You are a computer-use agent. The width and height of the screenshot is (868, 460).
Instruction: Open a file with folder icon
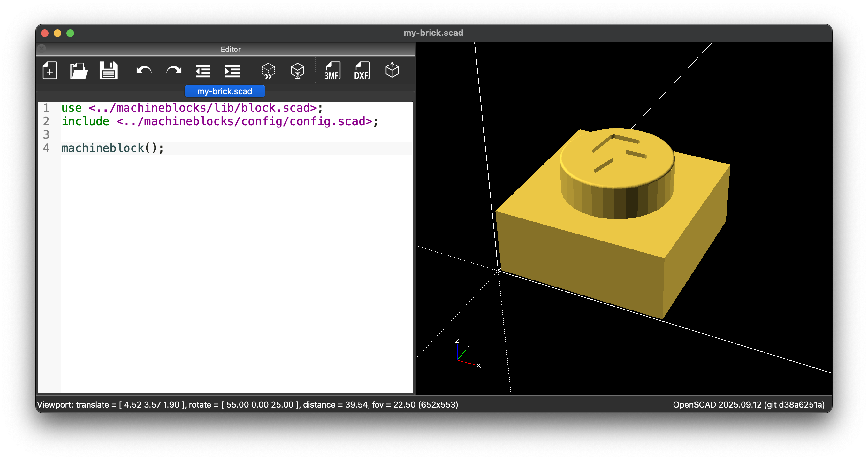79,71
